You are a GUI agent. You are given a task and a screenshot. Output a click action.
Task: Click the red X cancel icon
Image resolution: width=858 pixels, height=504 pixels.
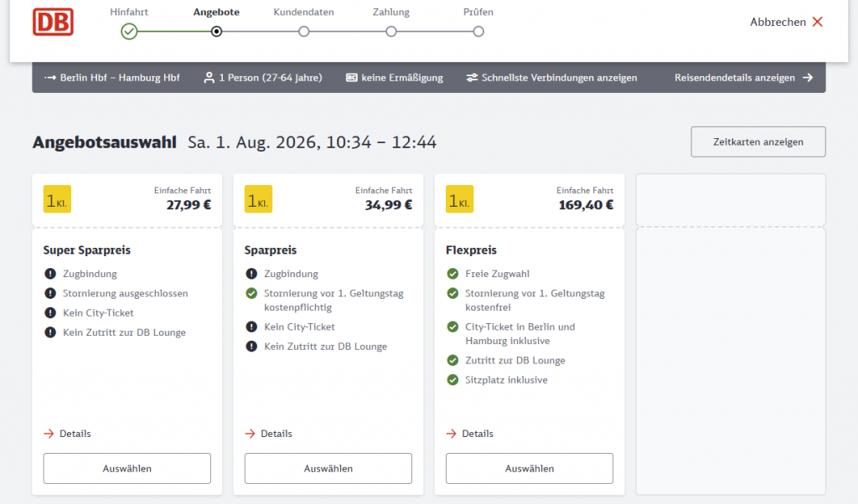pos(818,22)
